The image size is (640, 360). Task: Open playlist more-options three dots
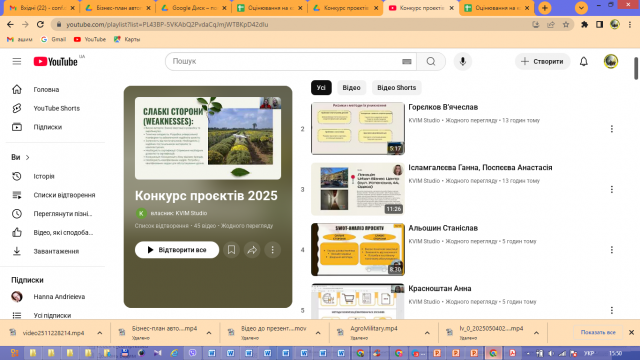click(273, 250)
